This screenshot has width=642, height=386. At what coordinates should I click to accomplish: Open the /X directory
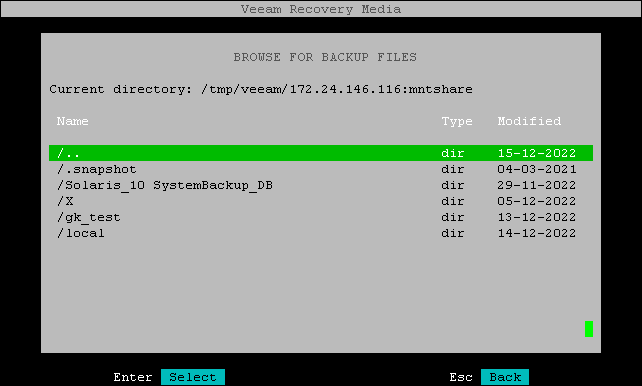[x=321, y=201]
